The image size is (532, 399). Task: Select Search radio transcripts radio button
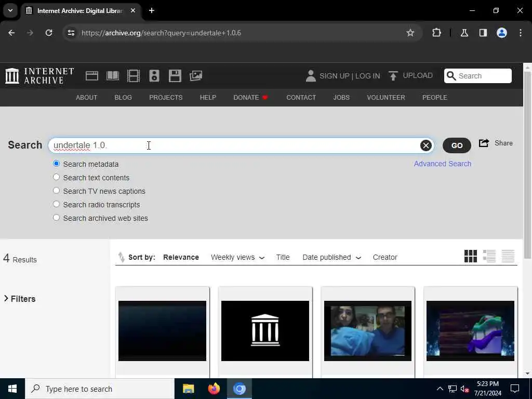coord(56,204)
